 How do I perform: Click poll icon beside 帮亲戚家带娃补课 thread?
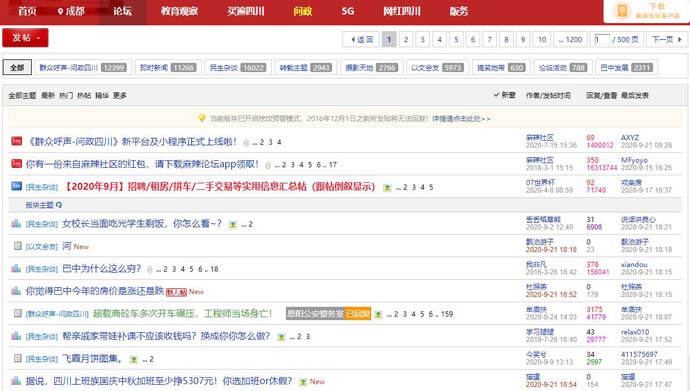pyautogui.click(x=16, y=336)
